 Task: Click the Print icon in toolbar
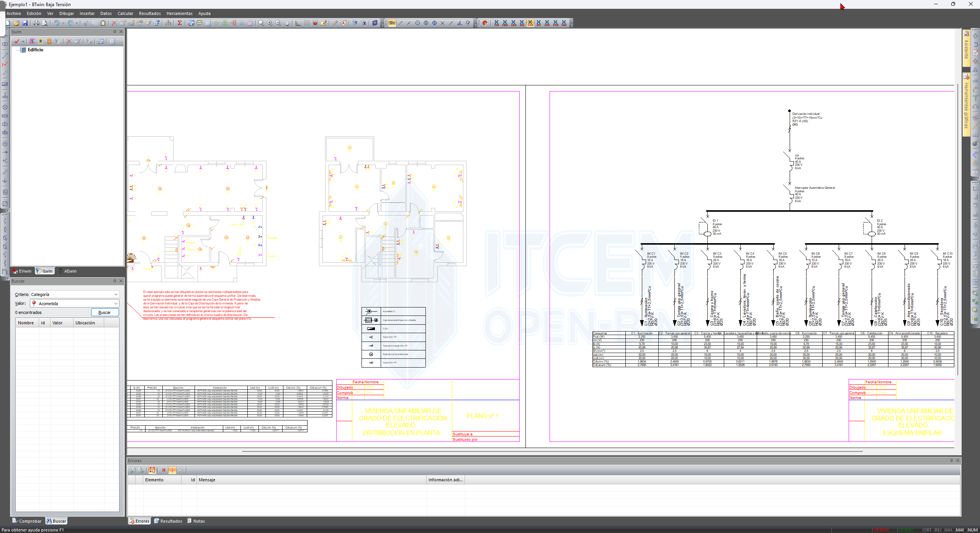(36, 23)
